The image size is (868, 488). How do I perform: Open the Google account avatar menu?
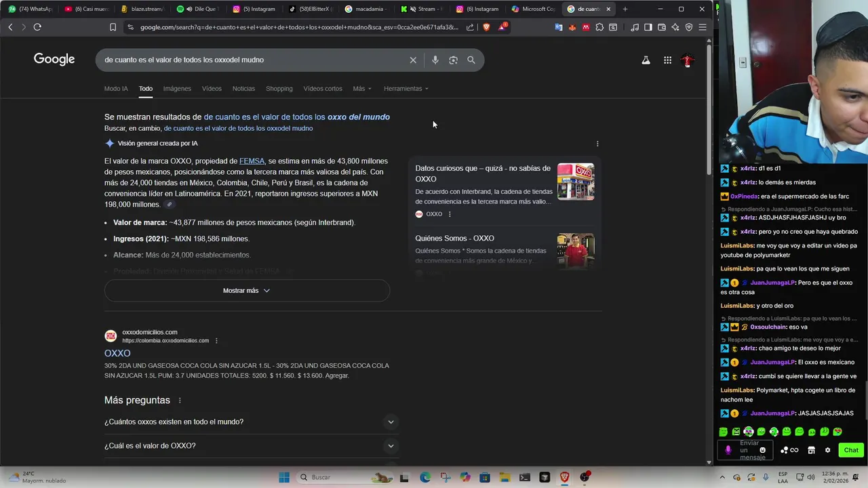pyautogui.click(x=687, y=60)
